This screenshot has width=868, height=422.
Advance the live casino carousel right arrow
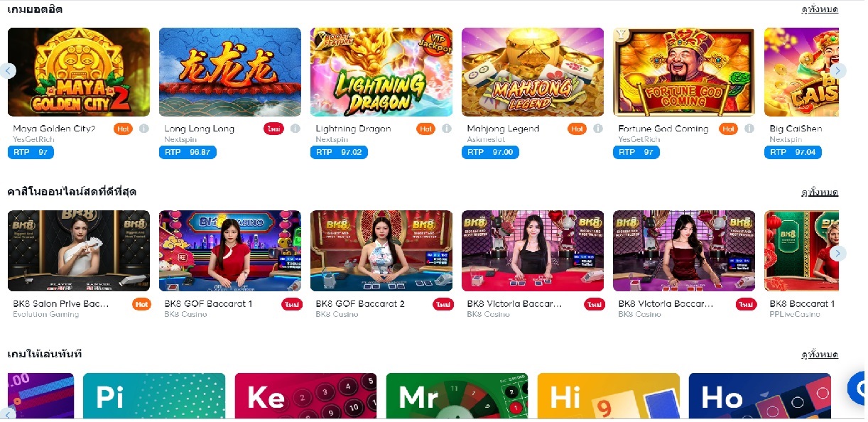tap(838, 253)
